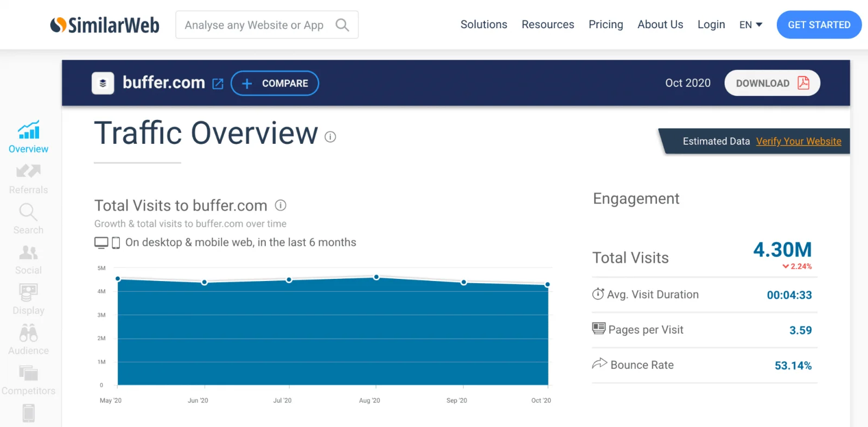Screen dimensions: 868x427
Task: Click the buffer.com domain title
Action: (x=164, y=82)
